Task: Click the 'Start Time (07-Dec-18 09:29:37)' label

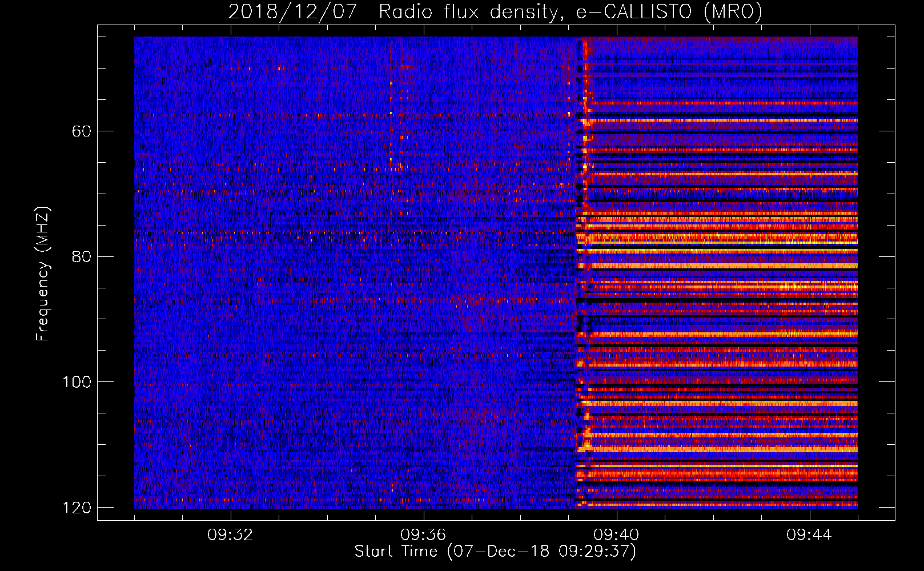Action: point(495,552)
